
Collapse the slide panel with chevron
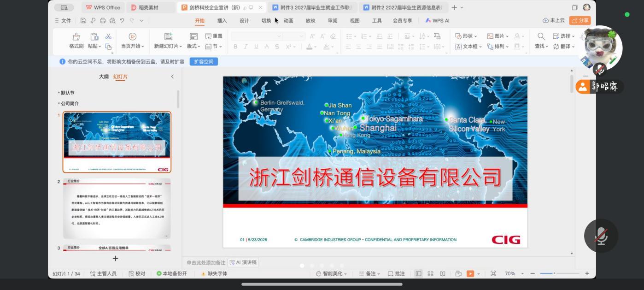point(172,77)
